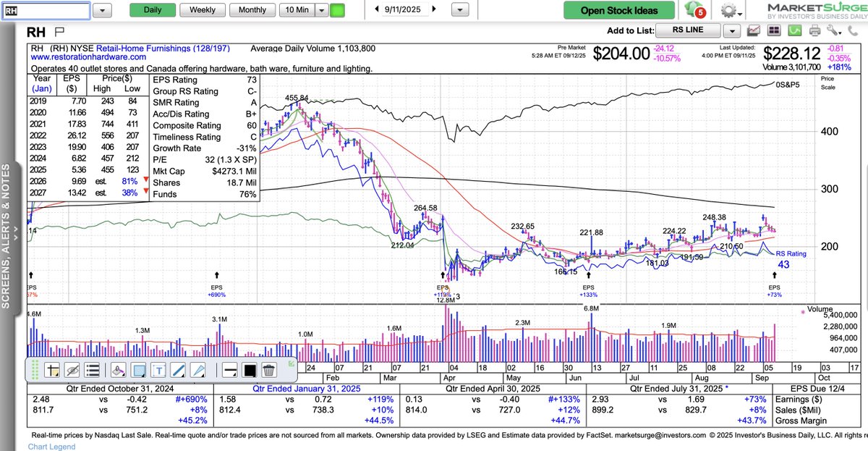Grab the dotted handle of drawing toolbar
Viewport: 868px width, 451px height.
[34, 370]
